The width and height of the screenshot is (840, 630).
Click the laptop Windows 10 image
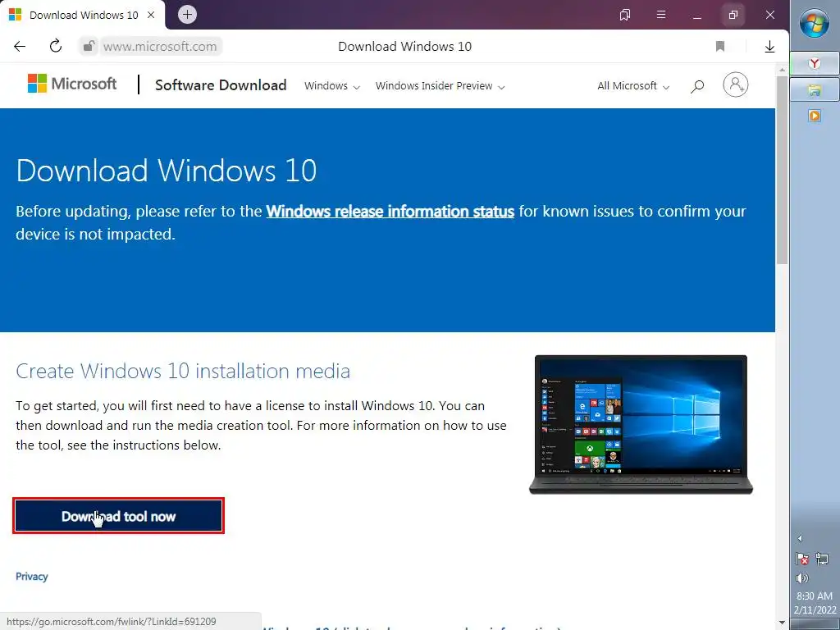(x=641, y=424)
